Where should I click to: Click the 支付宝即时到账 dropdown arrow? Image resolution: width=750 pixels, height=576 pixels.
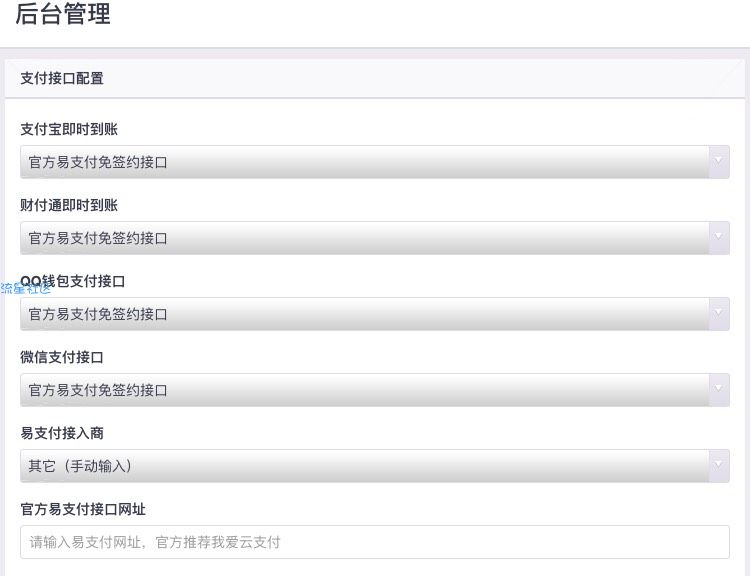717,161
